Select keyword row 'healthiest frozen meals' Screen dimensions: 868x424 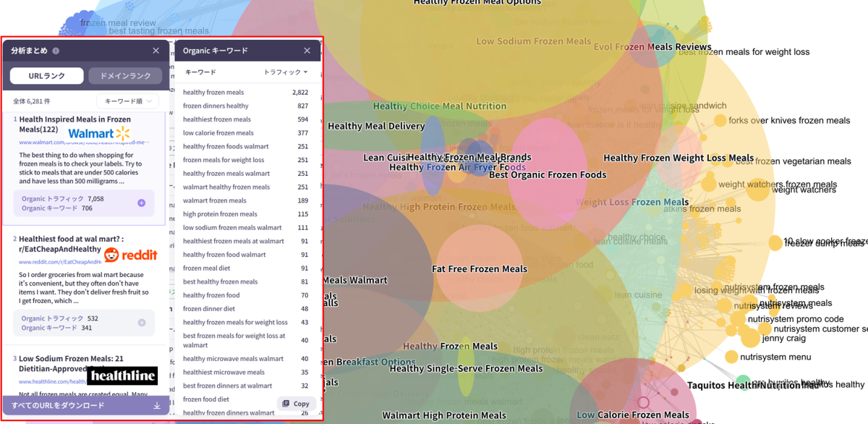(245, 119)
